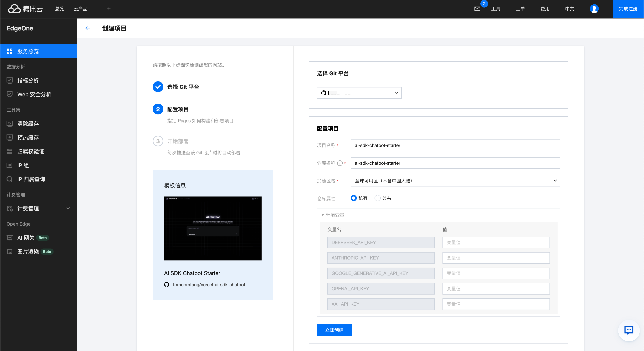Select the 公共 repository radio option

tap(377, 198)
